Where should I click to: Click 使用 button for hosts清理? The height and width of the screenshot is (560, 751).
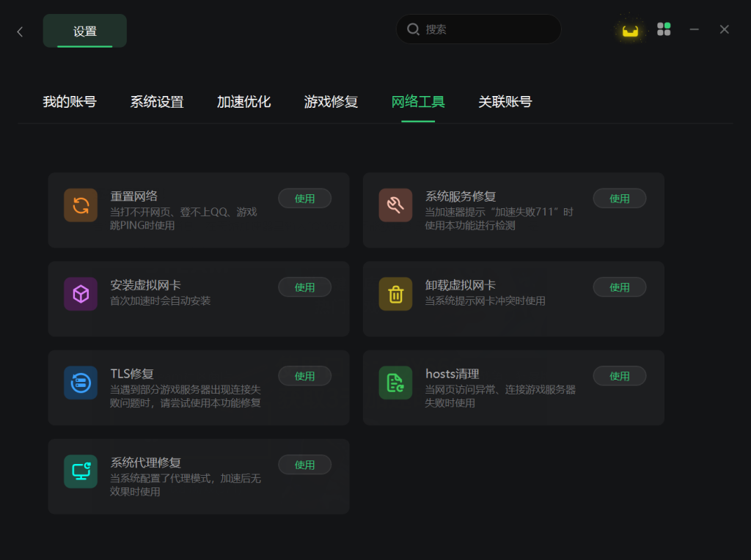(x=619, y=376)
